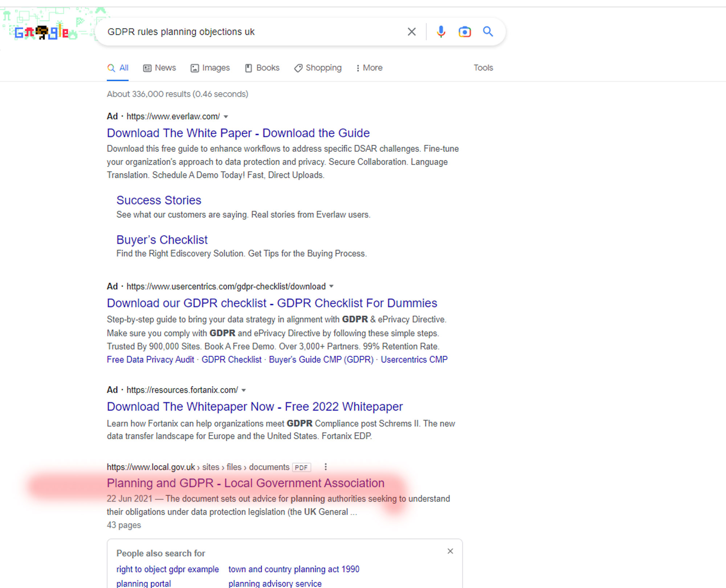726x588 pixels.
Task: Switch to the Images tab
Action: point(210,68)
